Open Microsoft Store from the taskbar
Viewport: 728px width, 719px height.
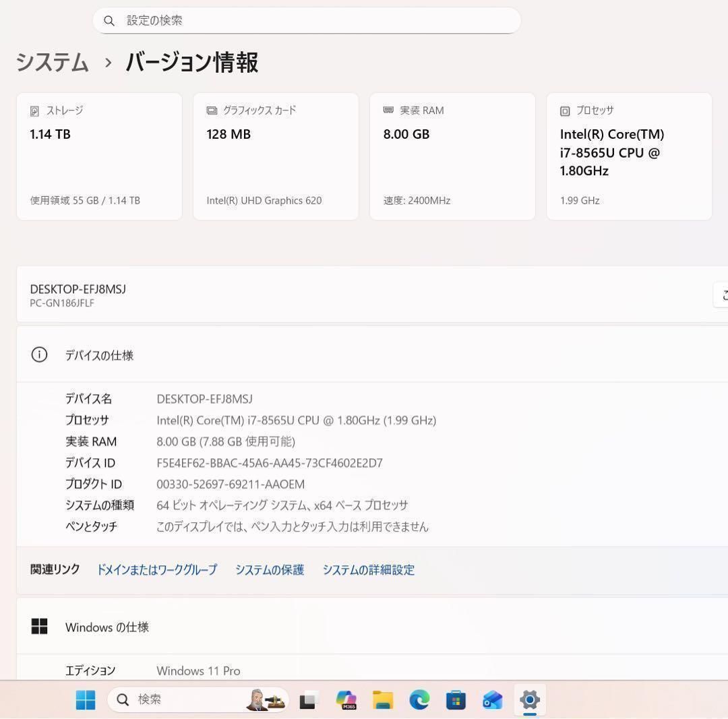(456, 700)
